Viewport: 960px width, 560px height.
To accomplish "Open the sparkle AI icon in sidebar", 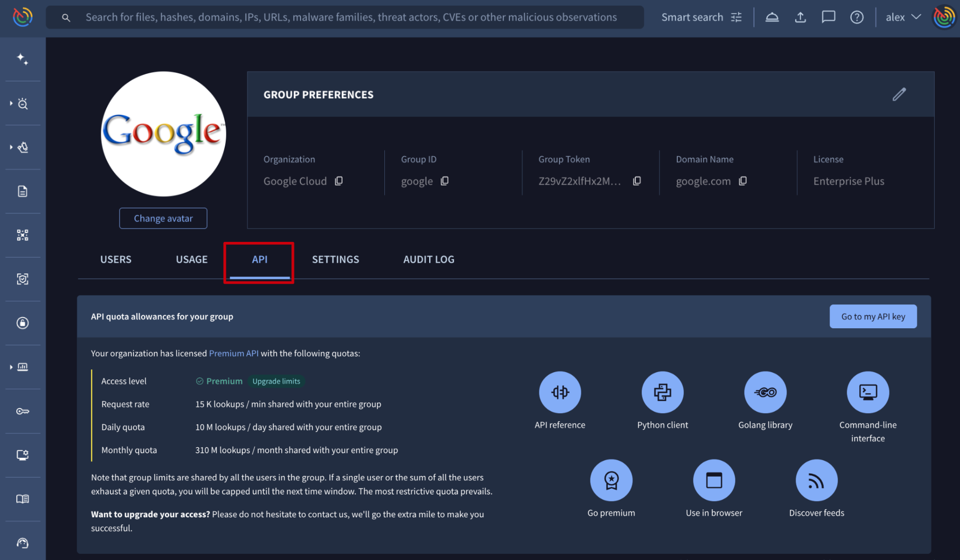I will click(x=22, y=59).
